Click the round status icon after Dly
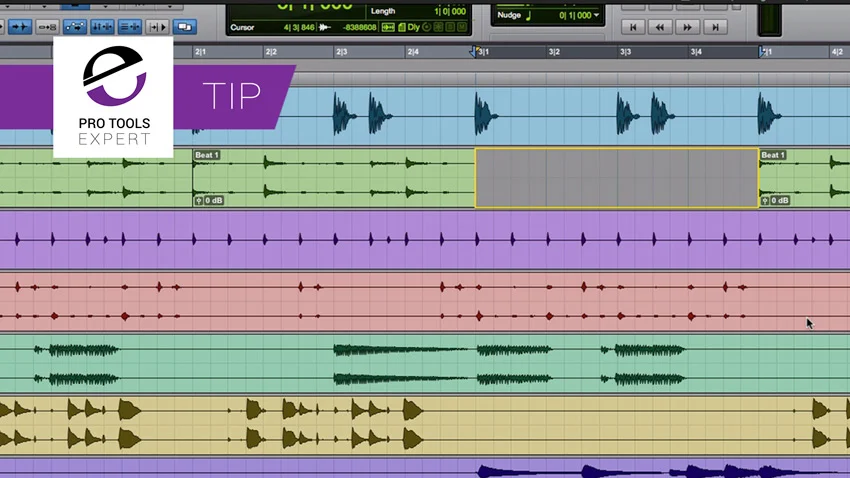850x478 pixels. pos(427,27)
